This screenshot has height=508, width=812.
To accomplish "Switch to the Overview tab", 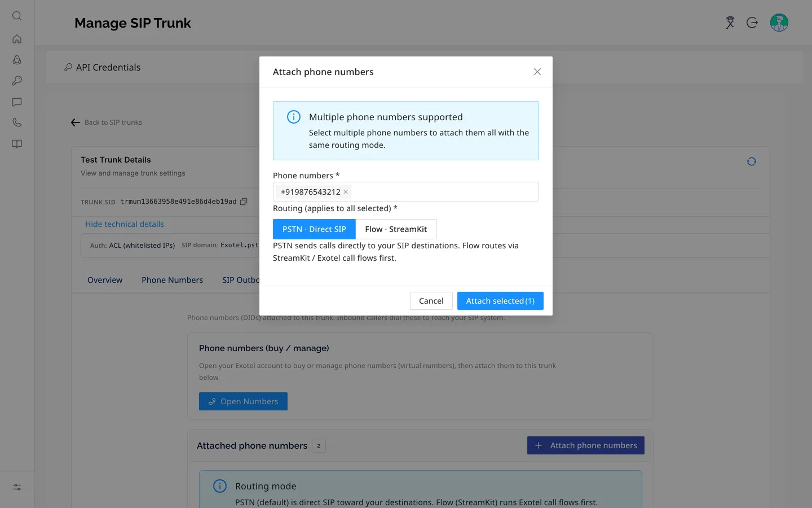I will [105, 280].
